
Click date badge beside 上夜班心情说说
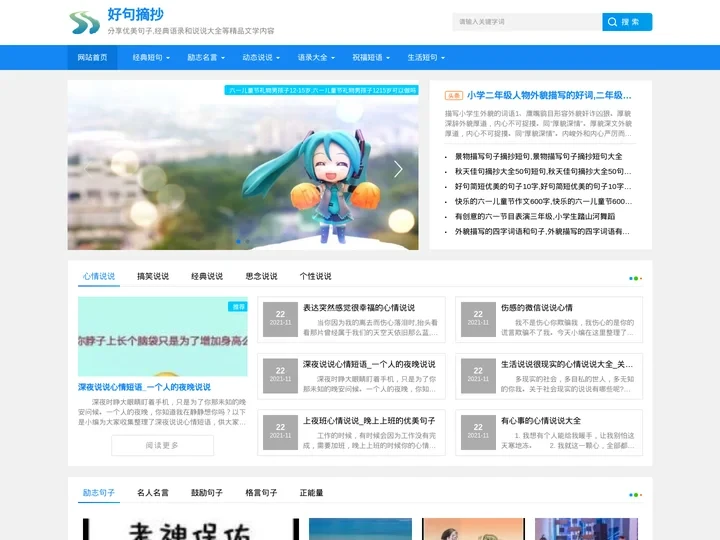281,432
